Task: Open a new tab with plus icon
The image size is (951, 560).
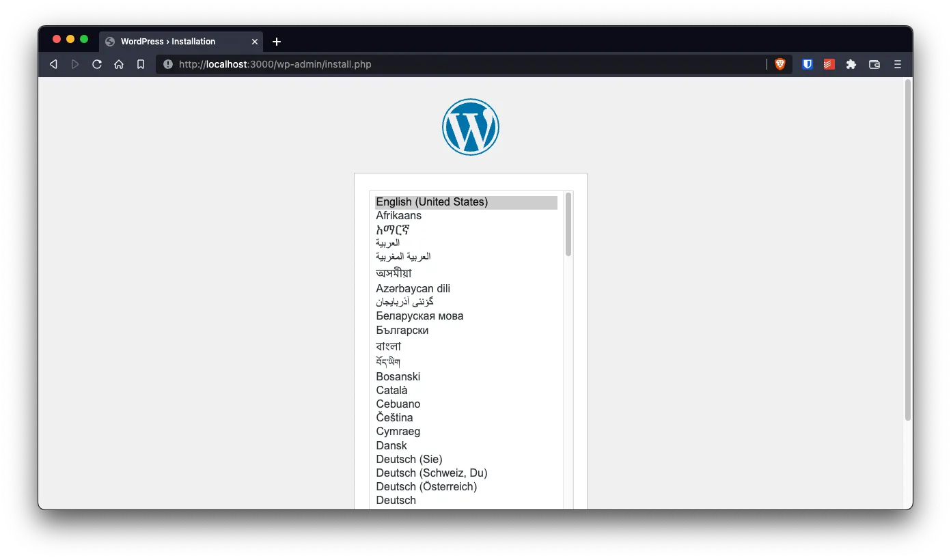Action: pos(277,42)
